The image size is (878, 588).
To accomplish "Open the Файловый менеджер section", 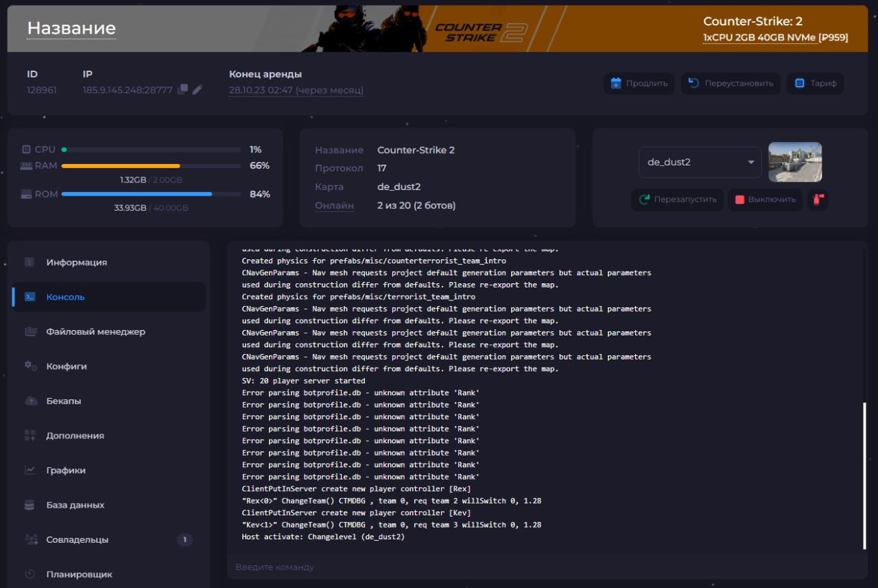I will click(x=109, y=331).
